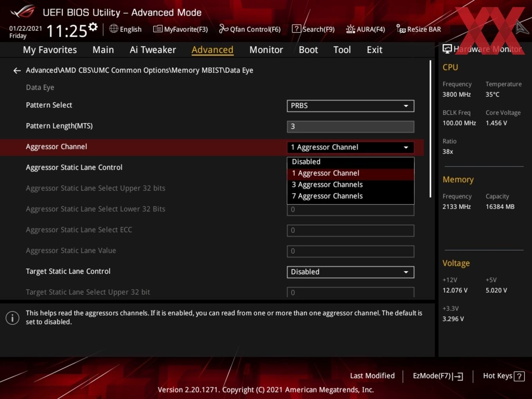
Task: Click the Data Eye heading
Action: point(40,87)
